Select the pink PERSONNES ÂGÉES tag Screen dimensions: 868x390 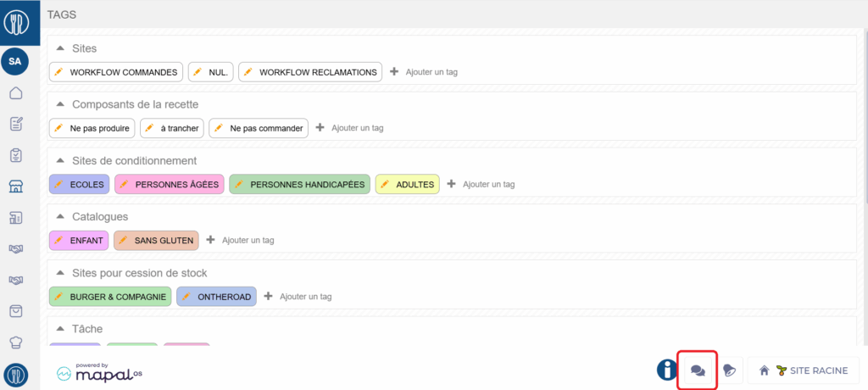coord(176,184)
